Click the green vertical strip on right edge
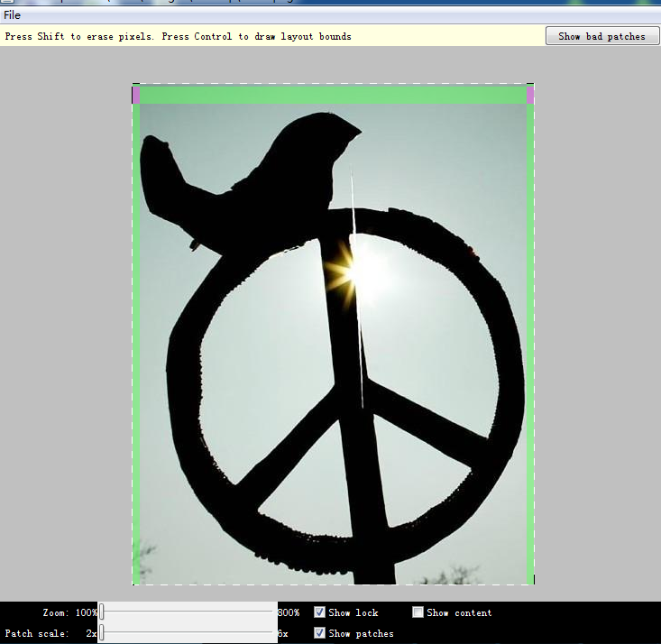661x644 pixels. [x=530, y=343]
